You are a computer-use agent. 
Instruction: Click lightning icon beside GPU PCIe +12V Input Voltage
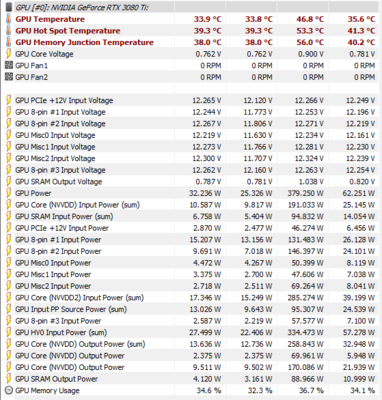pyautogui.click(x=9, y=100)
